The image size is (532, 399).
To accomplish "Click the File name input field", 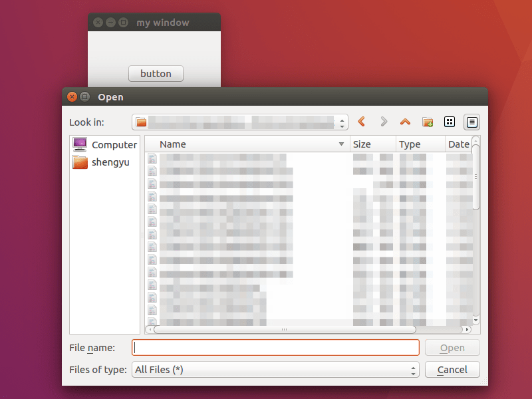I will coord(275,347).
